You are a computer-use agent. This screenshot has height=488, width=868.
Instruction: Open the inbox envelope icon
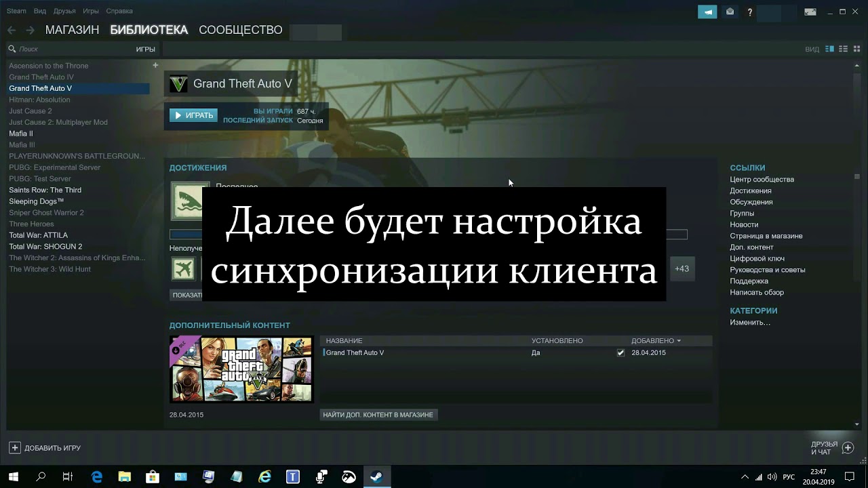coord(730,12)
